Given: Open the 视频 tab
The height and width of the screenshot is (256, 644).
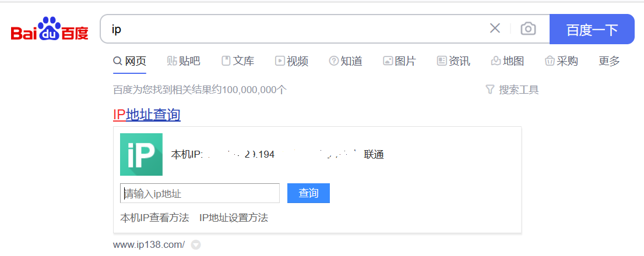Looking at the screenshot, I should [x=291, y=61].
